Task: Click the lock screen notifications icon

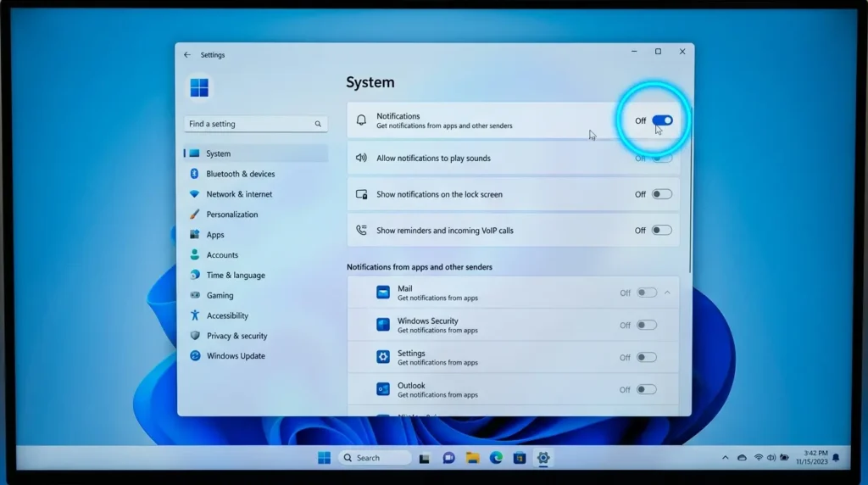Action: tap(361, 194)
